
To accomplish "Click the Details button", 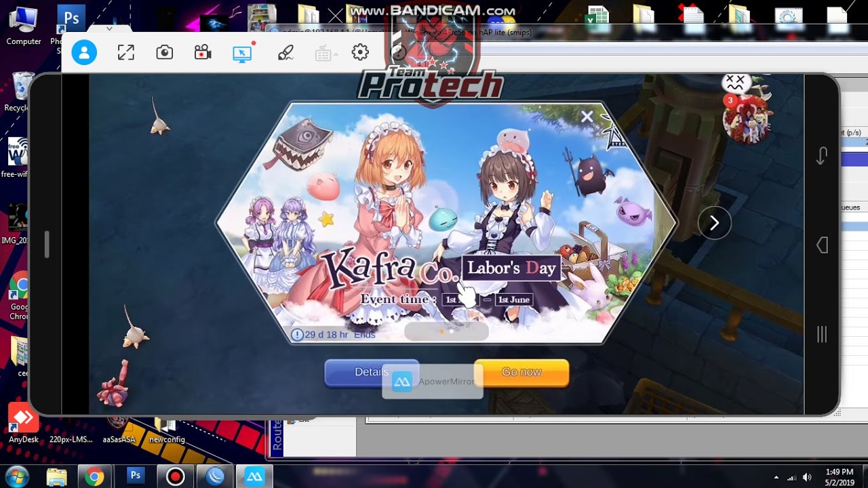I will tap(372, 372).
